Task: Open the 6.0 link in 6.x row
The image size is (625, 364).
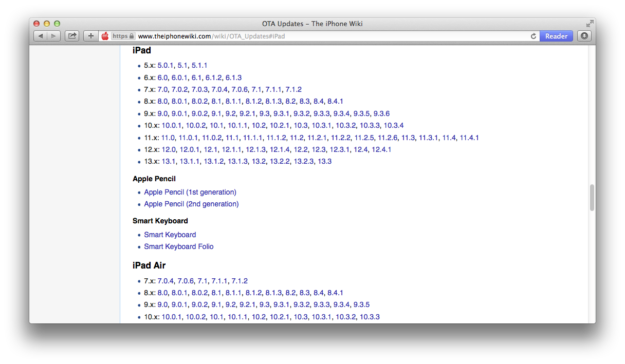Action: click(x=162, y=78)
